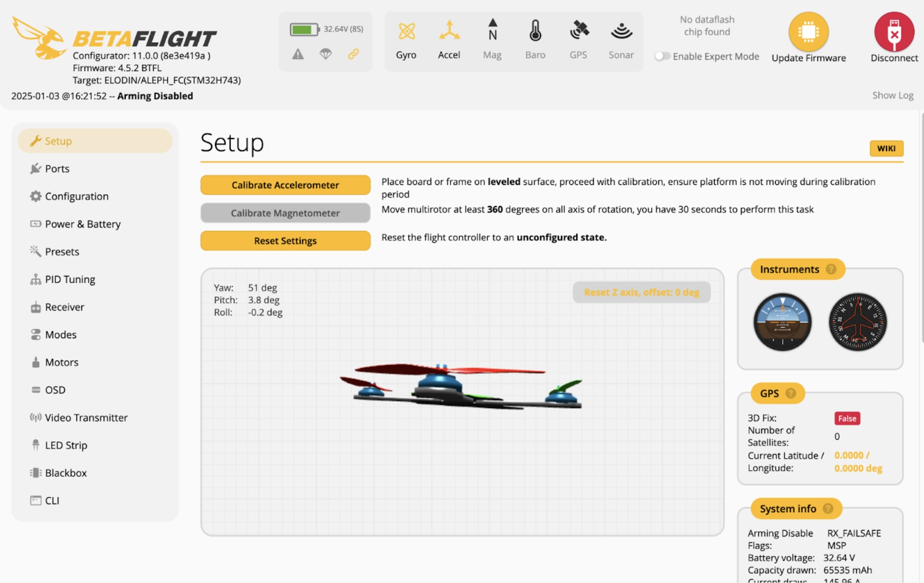The width and height of the screenshot is (924, 583).
Task: Open the LED Strip tab
Action: tap(95, 445)
